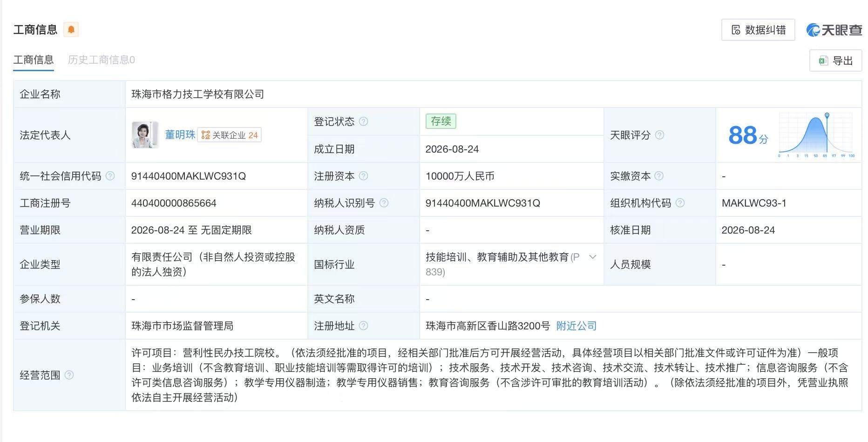Export data with the 导出 button
868x442 pixels.
tap(835, 60)
